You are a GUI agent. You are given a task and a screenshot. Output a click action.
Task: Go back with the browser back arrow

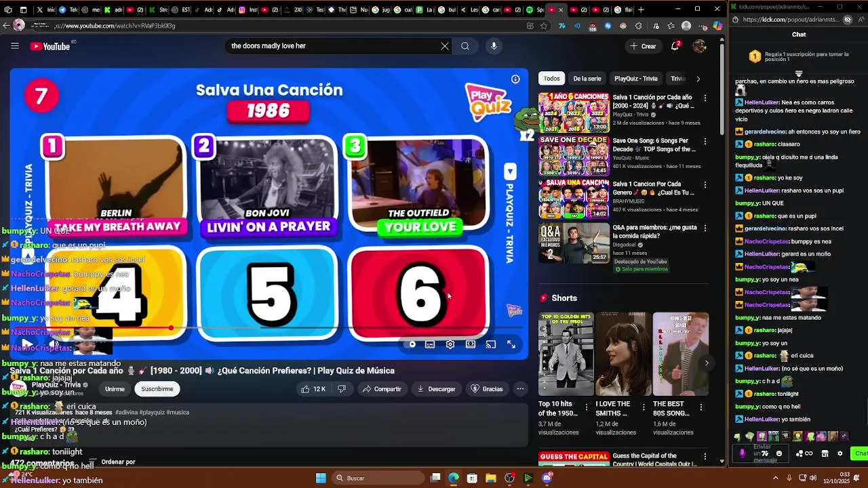6,26
